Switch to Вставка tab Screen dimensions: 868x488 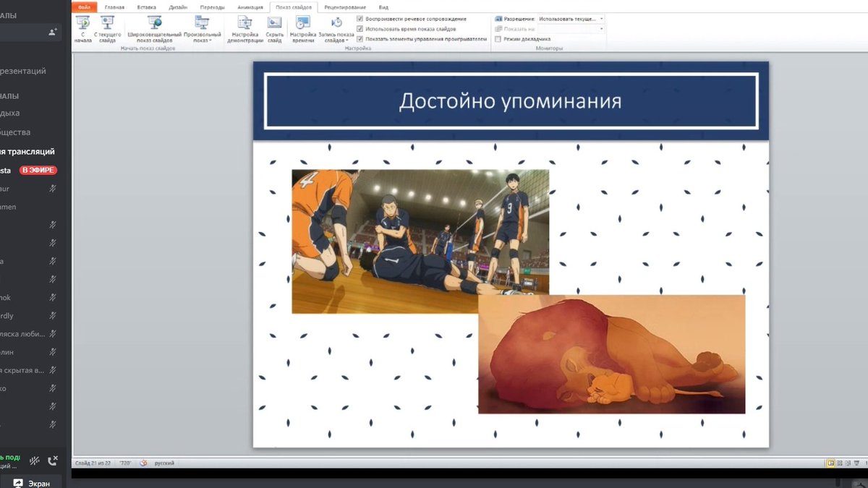click(x=146, y=7)
